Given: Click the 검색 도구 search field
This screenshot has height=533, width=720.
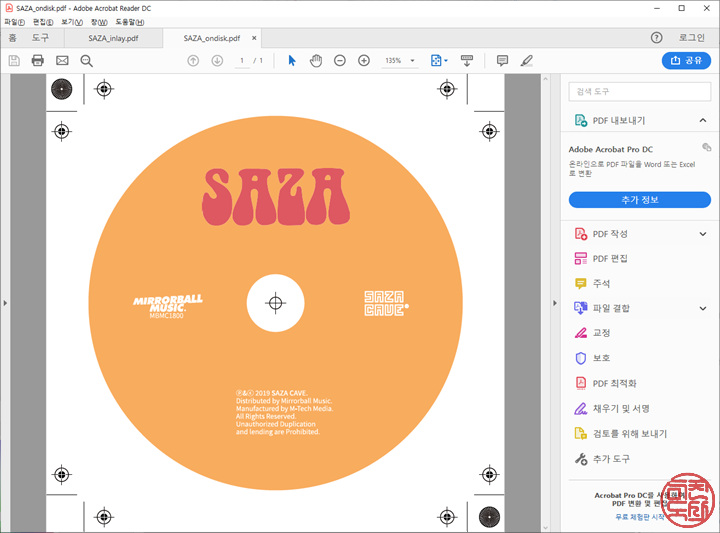Looking at the screenshot, I should point(640,91).
